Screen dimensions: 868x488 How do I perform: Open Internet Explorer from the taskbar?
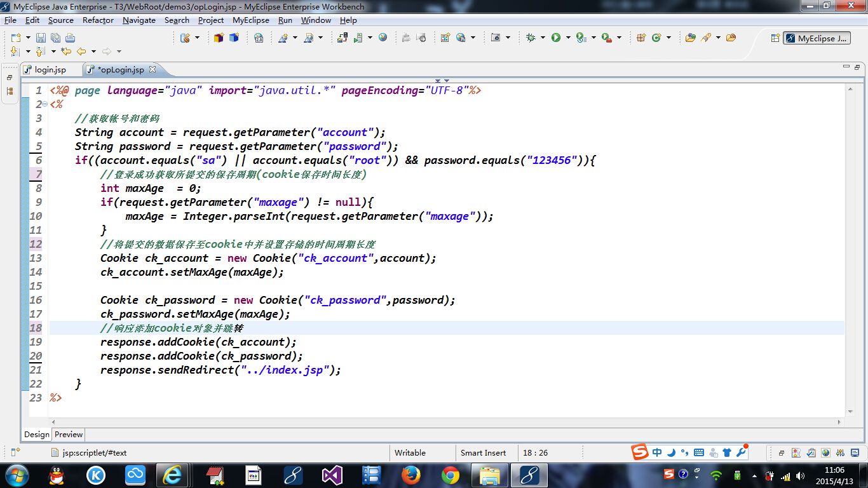[172, 475]
